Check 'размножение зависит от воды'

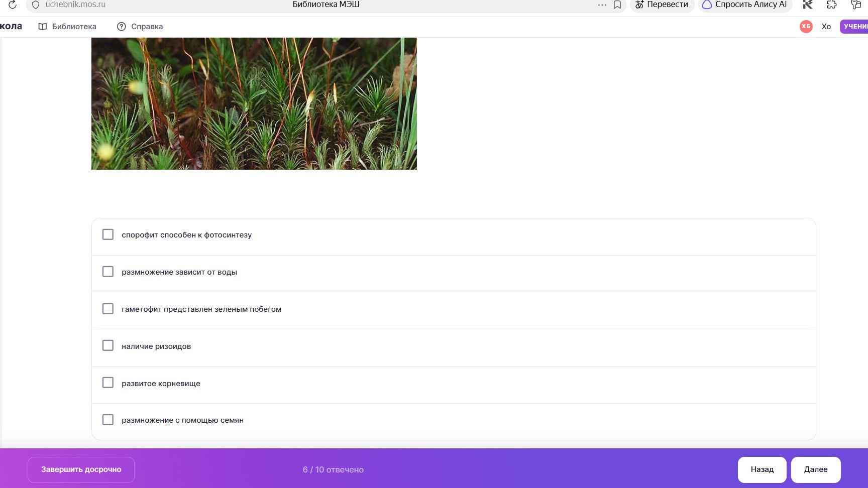click(x=108, y=272)
